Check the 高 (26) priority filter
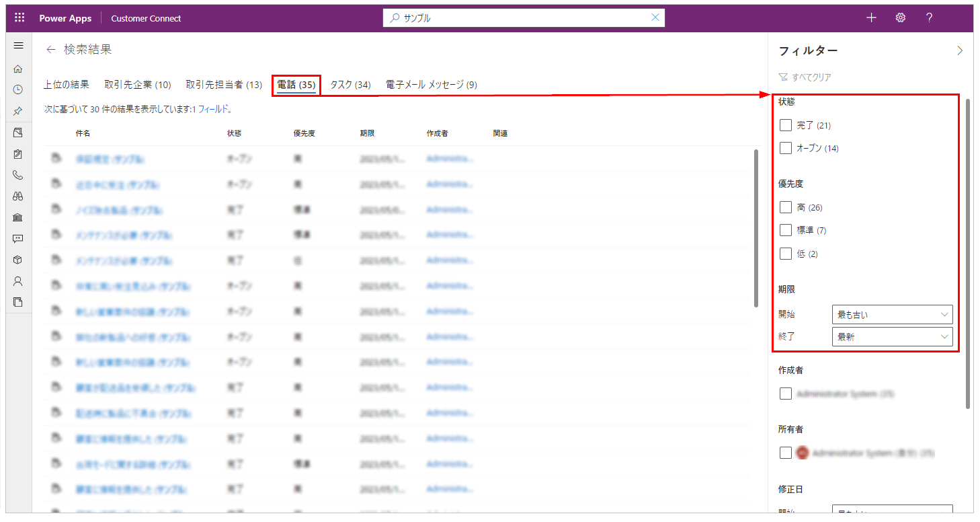980x522 pixels. click(x=786, y=207)
